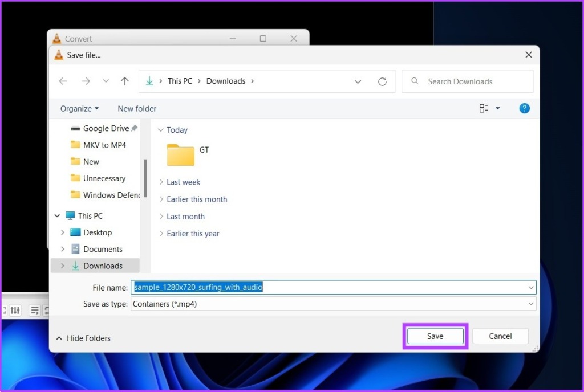Image resolution: width=584 pixels, height=392 pixels.
Task: Open the address bar history dropdown
Action: coord(358,81)
